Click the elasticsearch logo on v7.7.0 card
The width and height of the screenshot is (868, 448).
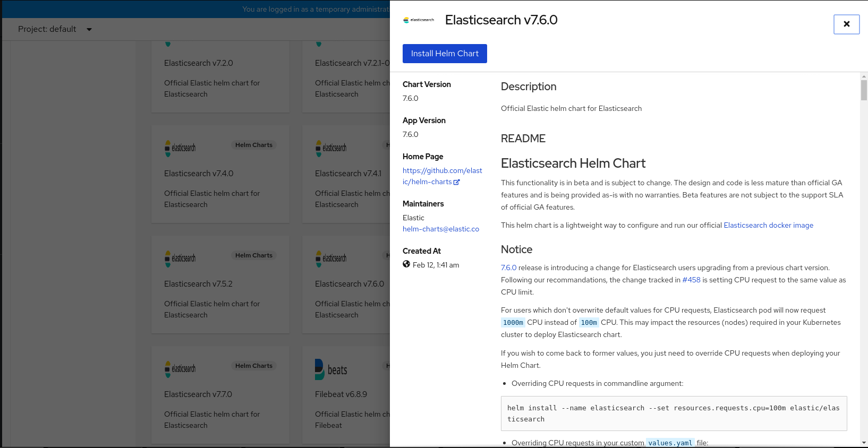(180, 369)
